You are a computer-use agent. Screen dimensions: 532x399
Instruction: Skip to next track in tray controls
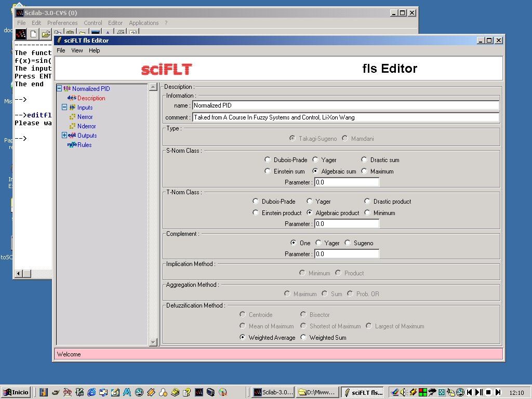coord(498,392)
